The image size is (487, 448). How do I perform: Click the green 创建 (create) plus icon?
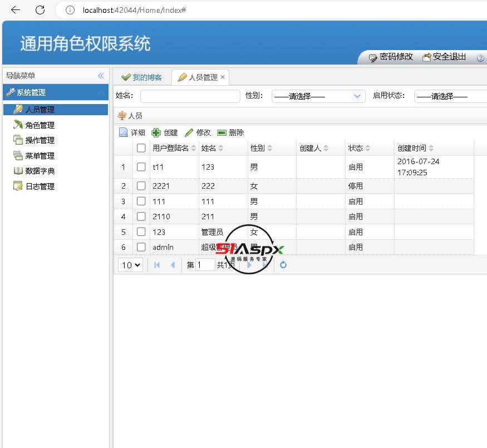pos(156,132)
